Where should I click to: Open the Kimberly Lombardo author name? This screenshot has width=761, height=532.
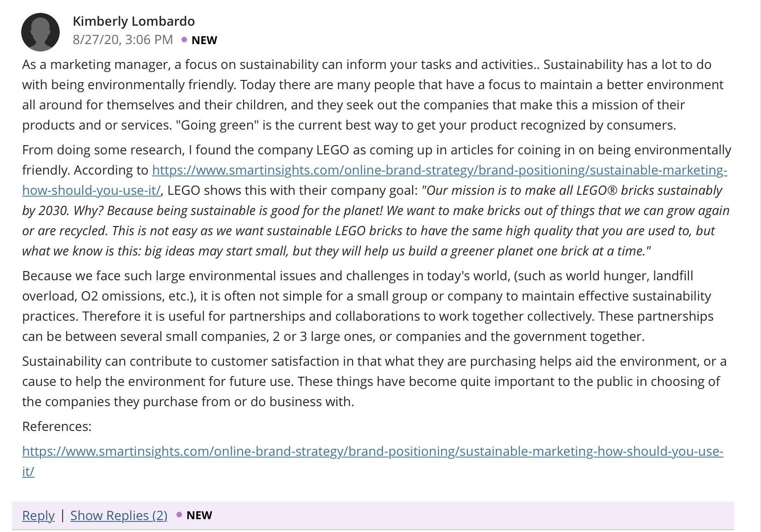tap(134, 21)
